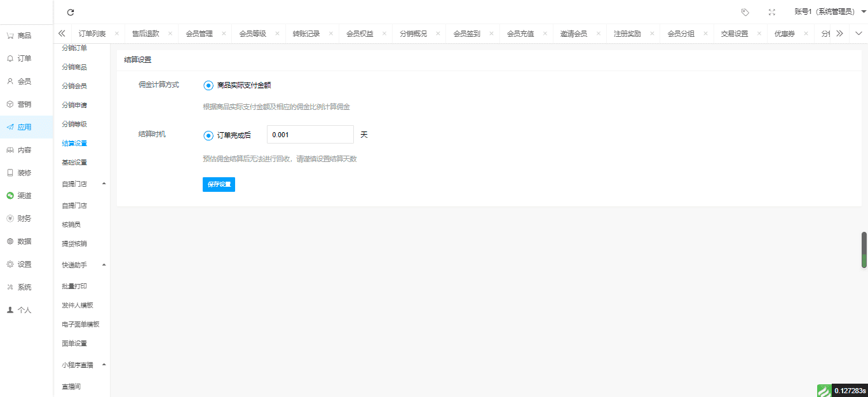
Task: Toggle fullscreen with the expand icon
Action: [x=772, y=12]
